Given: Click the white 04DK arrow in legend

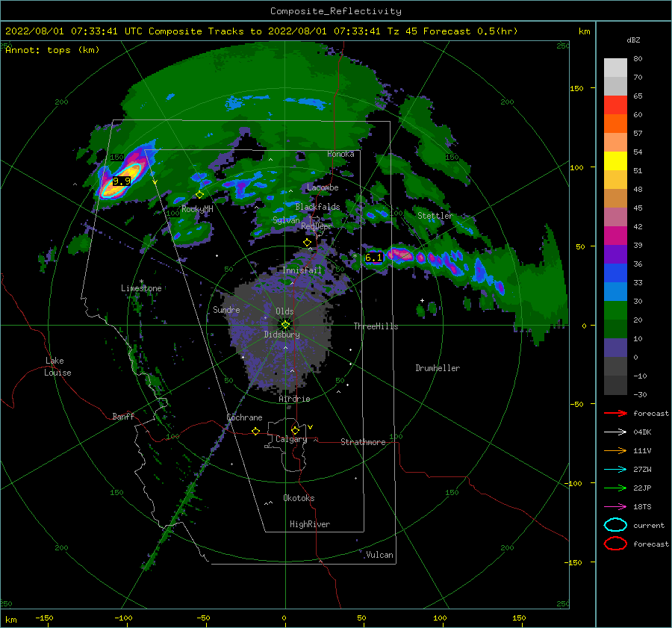Looking at the screenshot, I should (x=615, y=432).
